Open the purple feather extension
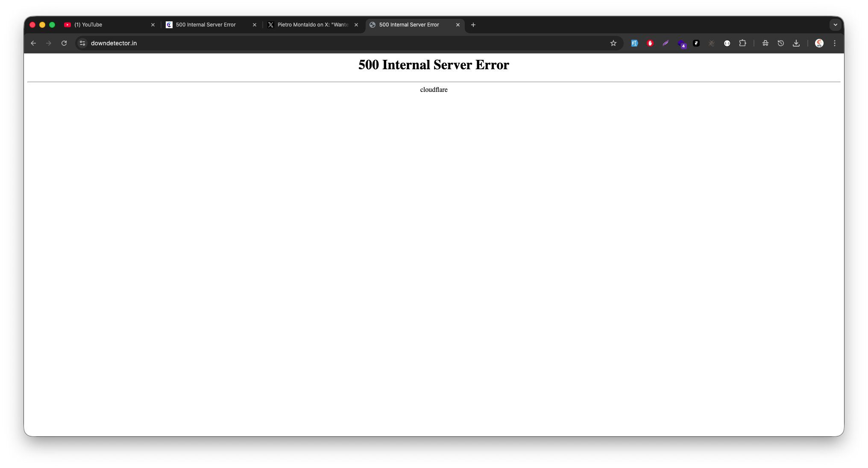Viewport: 868px width, 468px height. [666, 43]
